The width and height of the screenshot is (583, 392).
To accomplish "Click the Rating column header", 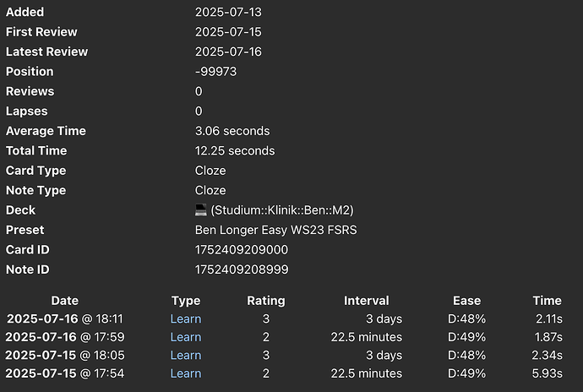I will (266, 301).
